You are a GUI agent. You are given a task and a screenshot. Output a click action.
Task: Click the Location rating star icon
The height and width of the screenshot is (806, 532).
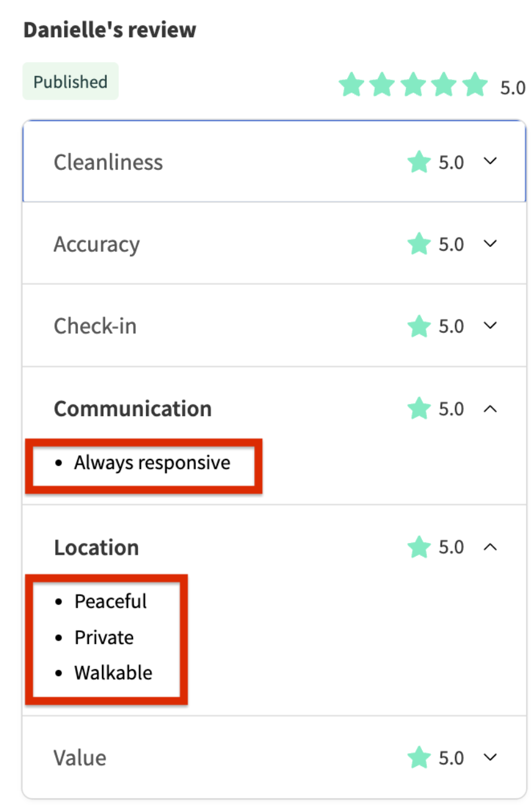[x=419, y=547]
